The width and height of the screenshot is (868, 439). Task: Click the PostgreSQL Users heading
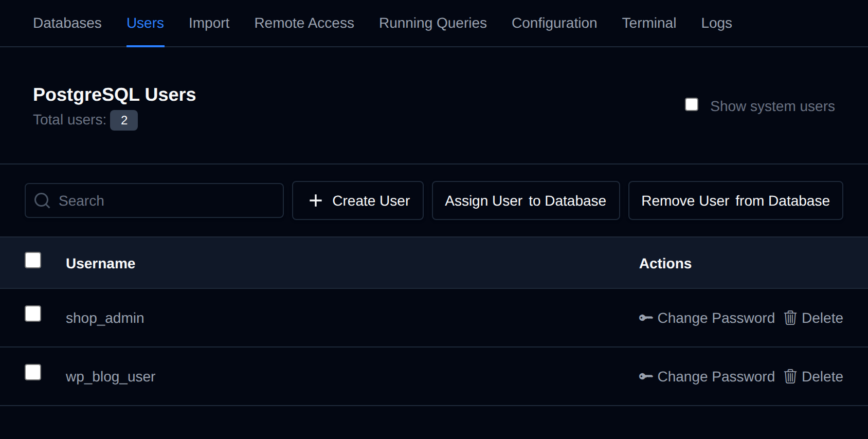[115, 95]
